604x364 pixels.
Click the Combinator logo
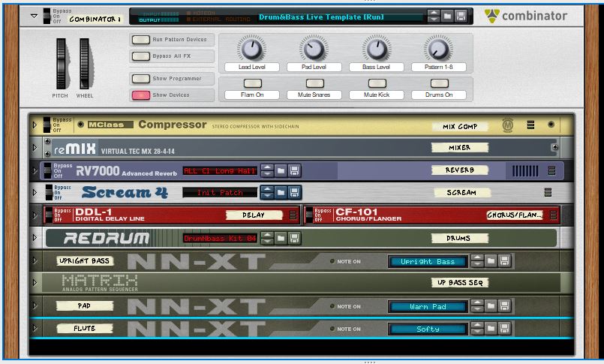point(526,16)
